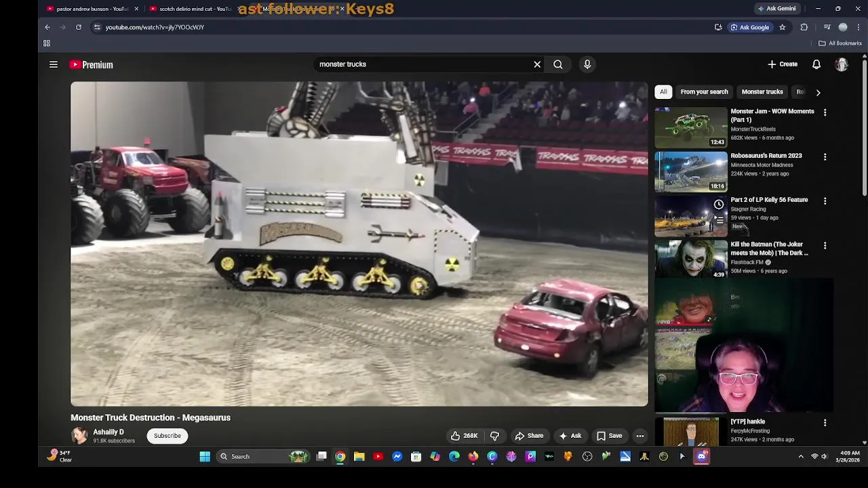The width and height of the screenshot is (868, 488).
Task: Open the YTP hankle video title
Action: 747,422
